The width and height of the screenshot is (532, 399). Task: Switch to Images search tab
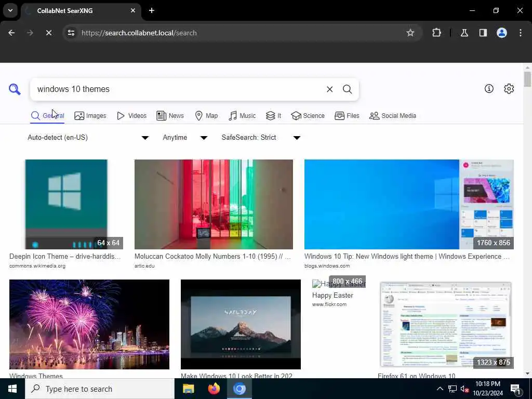click(90, 116)
